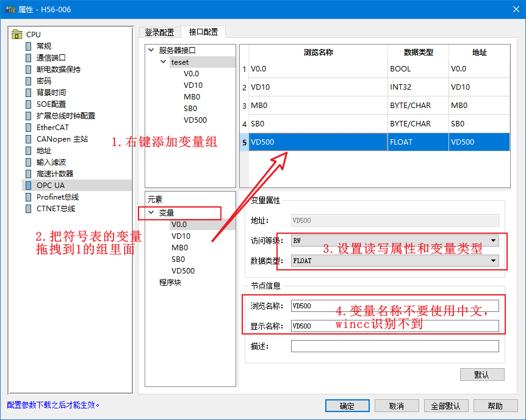
Task: Collapse the teset variable group
Action: pos(163,62)
